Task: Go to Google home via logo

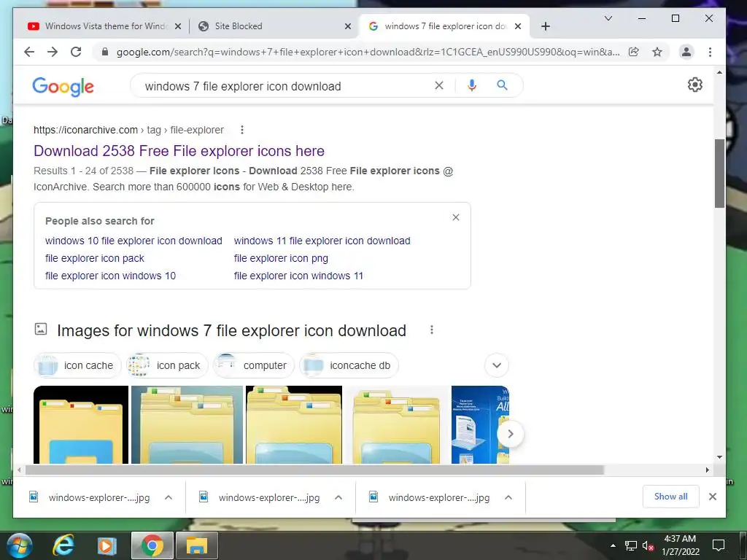Action: point(63,86)
